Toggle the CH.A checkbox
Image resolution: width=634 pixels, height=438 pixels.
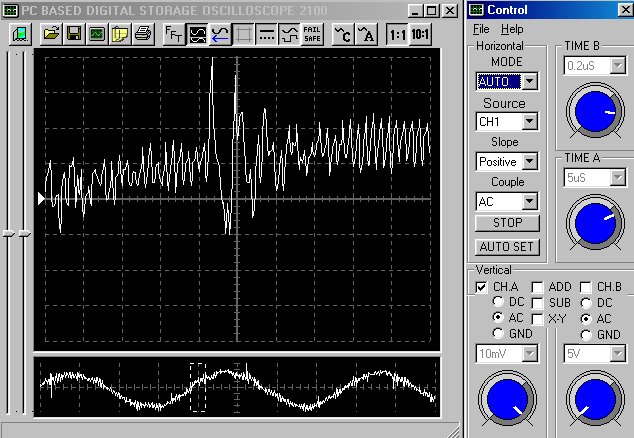pos(482,287)
